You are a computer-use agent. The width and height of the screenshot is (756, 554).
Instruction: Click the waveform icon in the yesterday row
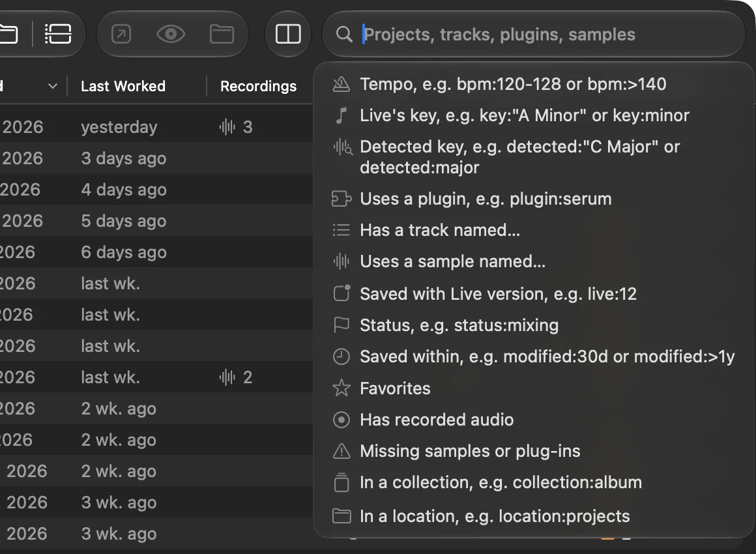[x=227, y=127]
